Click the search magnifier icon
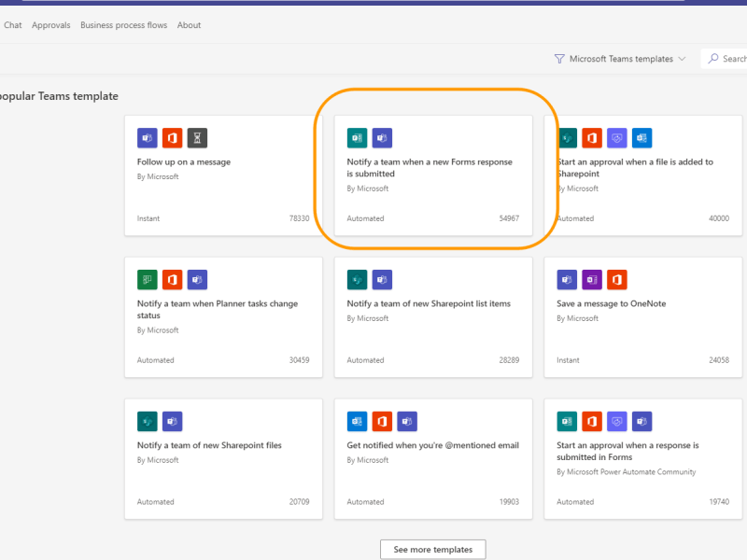747x560 pixels. [x=712, y=58]
